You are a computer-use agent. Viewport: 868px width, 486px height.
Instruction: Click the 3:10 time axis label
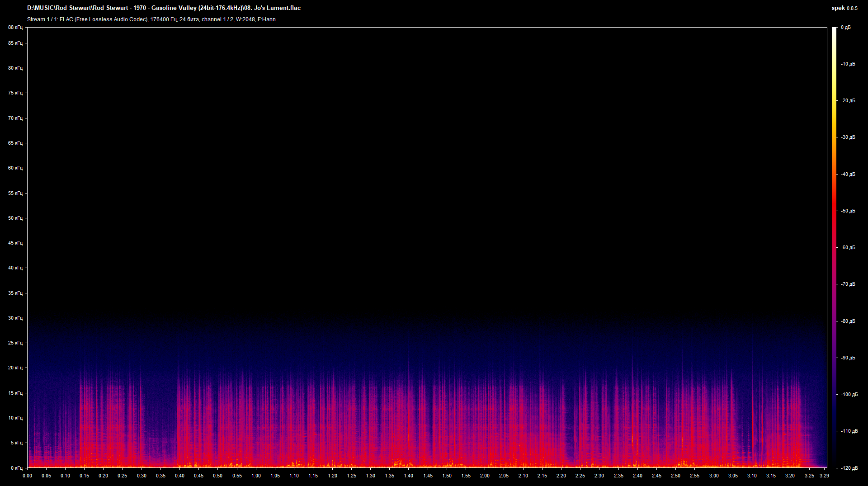tap(752, 476)
